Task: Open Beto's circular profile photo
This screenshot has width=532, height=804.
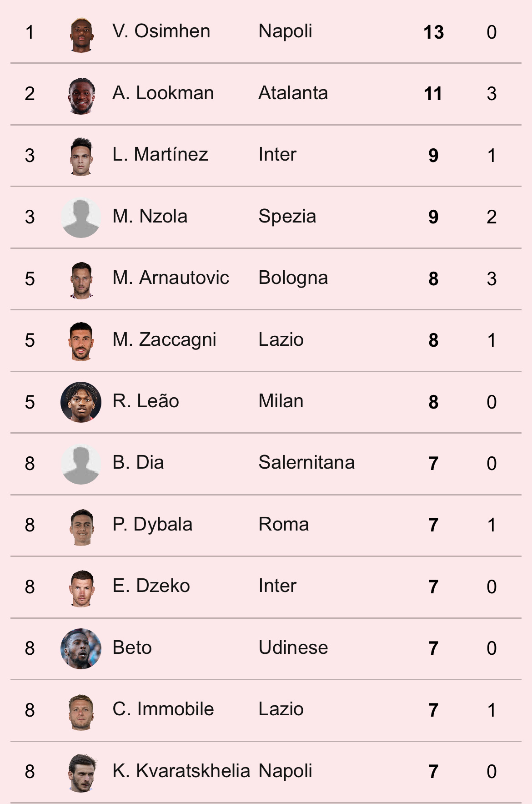Action: pos(81,649)
